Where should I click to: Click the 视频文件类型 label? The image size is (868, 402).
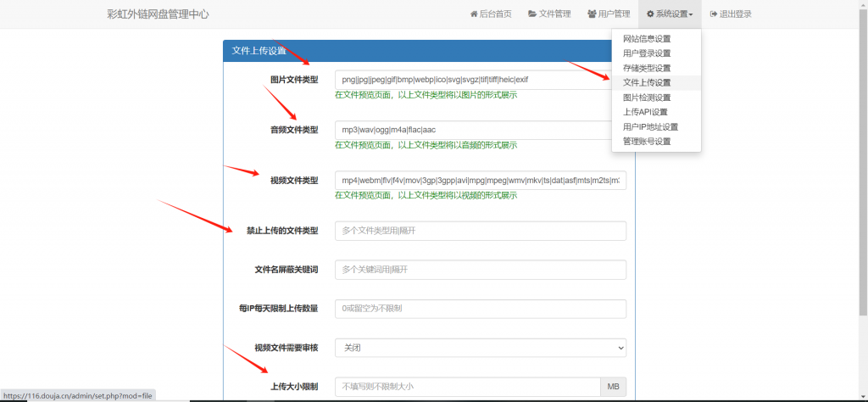(294, 181)
